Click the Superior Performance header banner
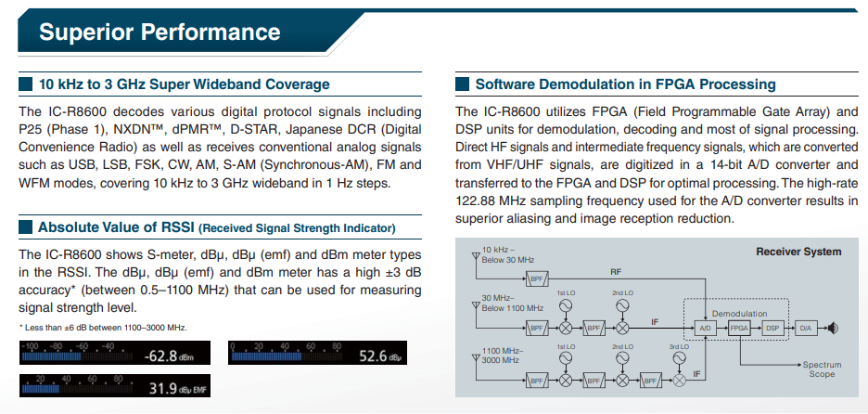Image resolution: width=868 pixels, height=414 pixels. tap(160, 33)
